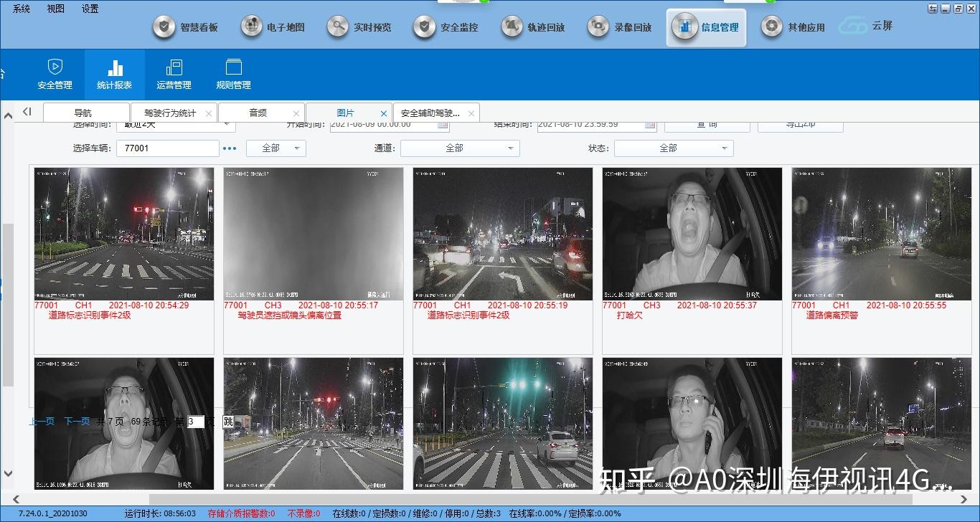Close the 图片 tab
980x522 pixels.
[x=384, y=113]
